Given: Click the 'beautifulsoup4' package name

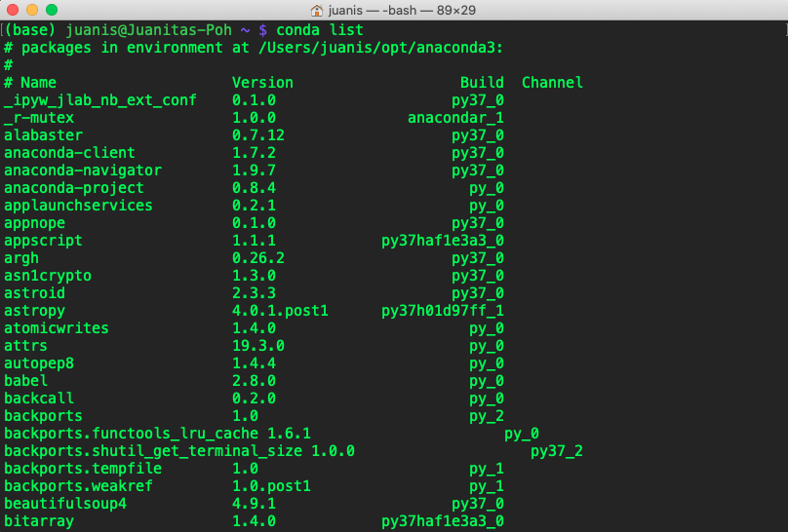Looking at the screenshot, I should click(x=65, y=504).
